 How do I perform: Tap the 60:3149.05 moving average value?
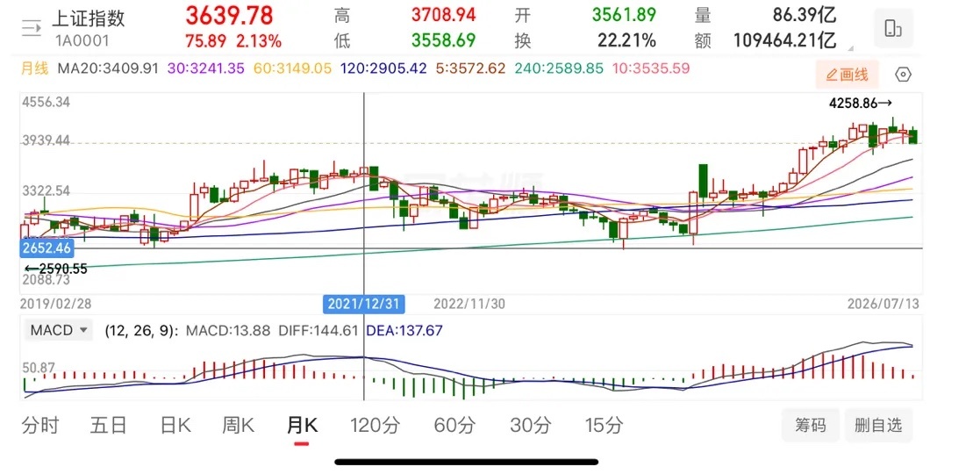[292, 68]
